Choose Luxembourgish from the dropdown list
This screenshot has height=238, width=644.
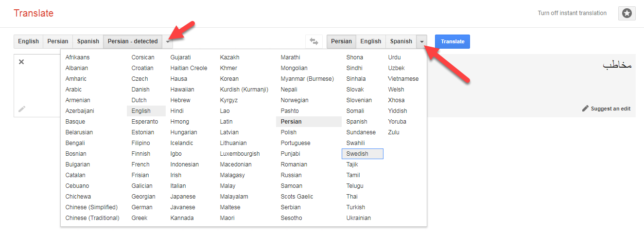click(240, 154)
